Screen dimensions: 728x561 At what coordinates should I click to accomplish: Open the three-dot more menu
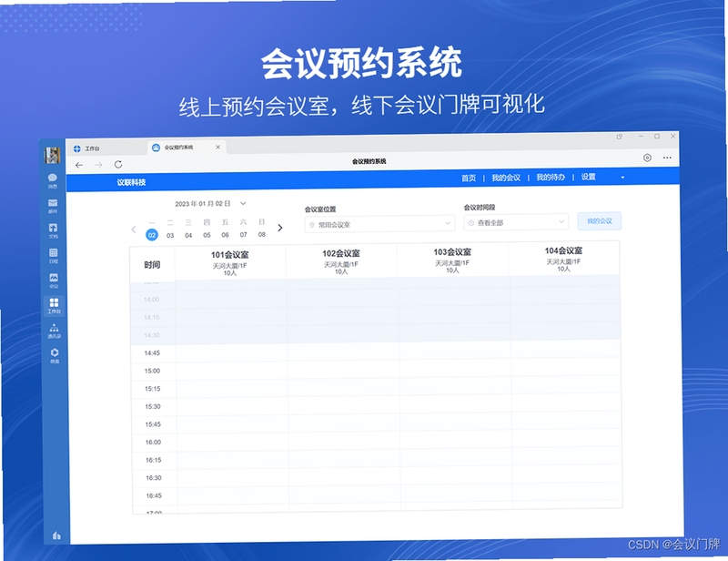tap(667, 158)
